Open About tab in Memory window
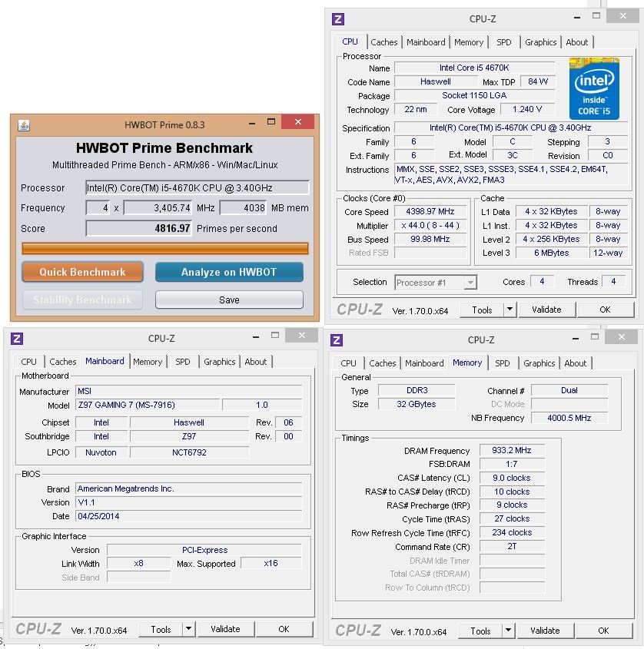Screen dimensions: 644x649 coord(576,363)
